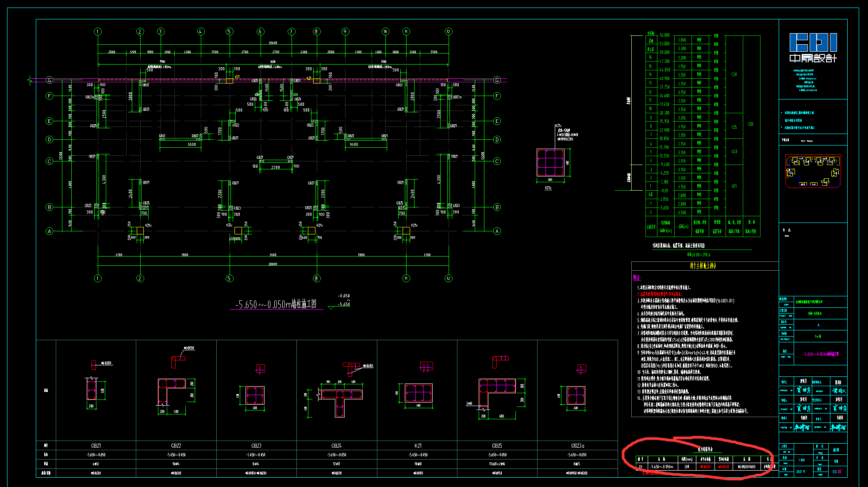
Task: Select right-side axis bubble A
Action: coord(497,231)
